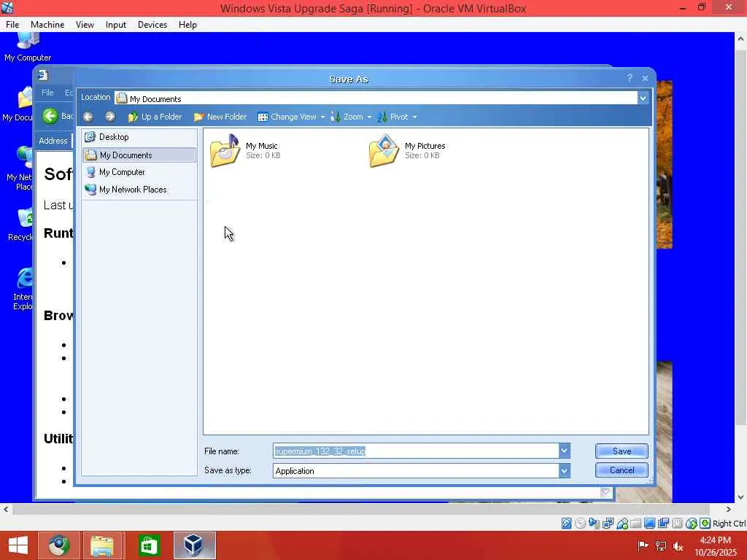Open the Windows Store taskbar icon
This screenshot has width=747, height=560.
[x=149, y=545]
